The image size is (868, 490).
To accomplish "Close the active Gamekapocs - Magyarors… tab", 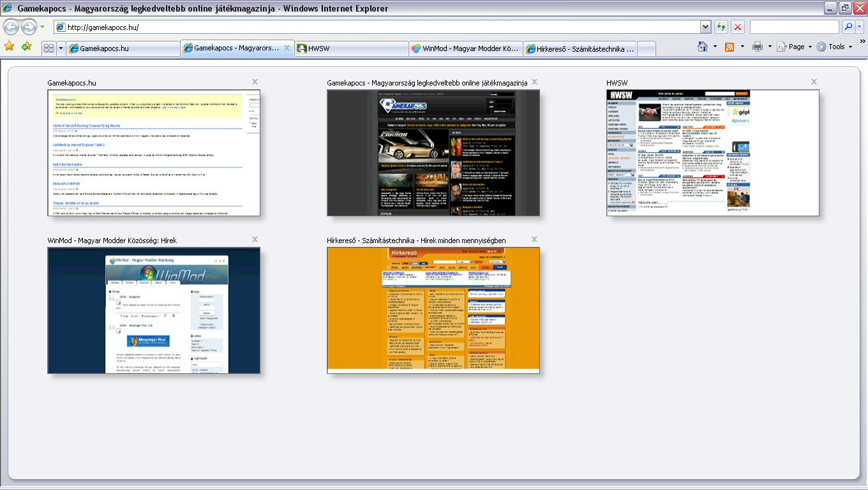I will point(287,48).
